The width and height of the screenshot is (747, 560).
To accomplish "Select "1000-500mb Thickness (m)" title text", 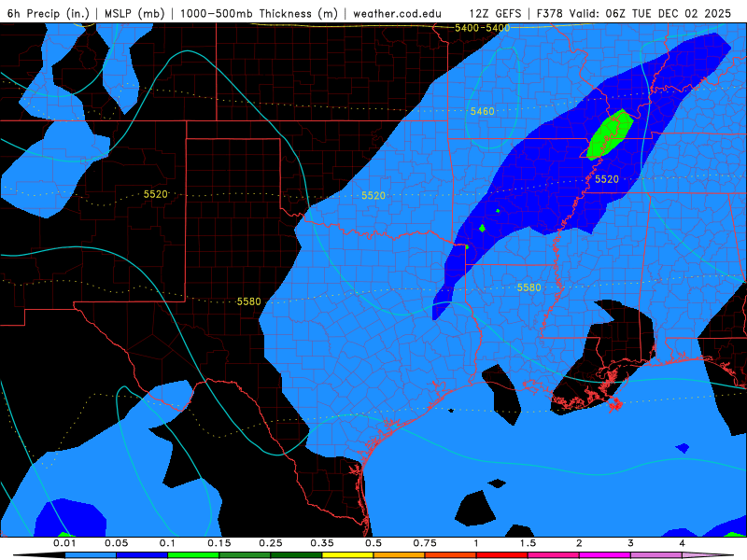I will pos(259,13).
